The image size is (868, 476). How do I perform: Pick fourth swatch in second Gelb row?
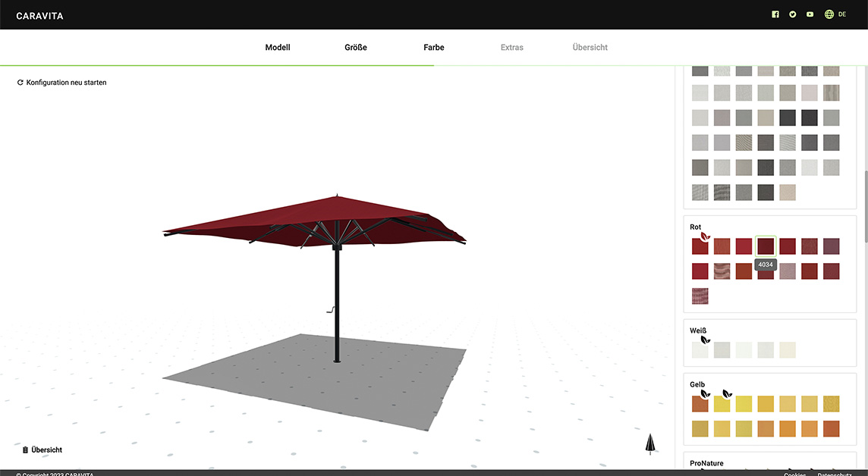point(766,428)
